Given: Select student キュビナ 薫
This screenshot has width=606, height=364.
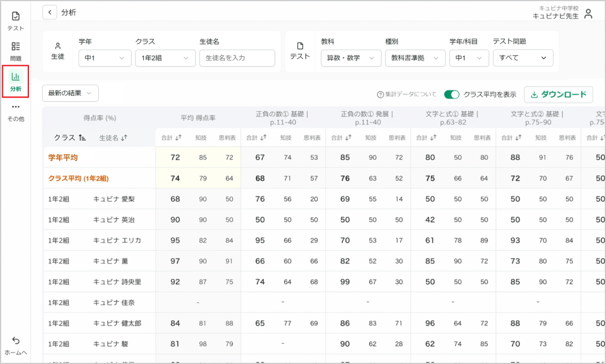Looking at the screenshot, I should coord(111,261).
